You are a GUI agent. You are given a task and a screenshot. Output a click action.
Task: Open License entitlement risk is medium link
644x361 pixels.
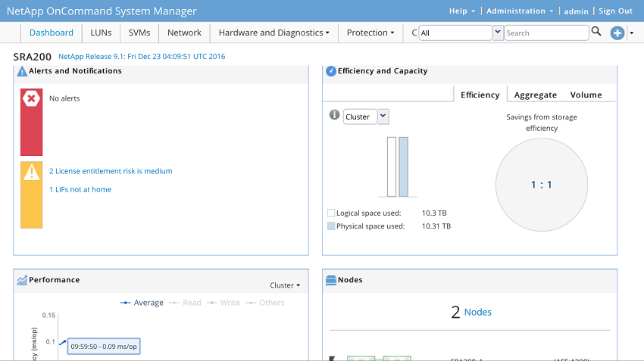111,171
